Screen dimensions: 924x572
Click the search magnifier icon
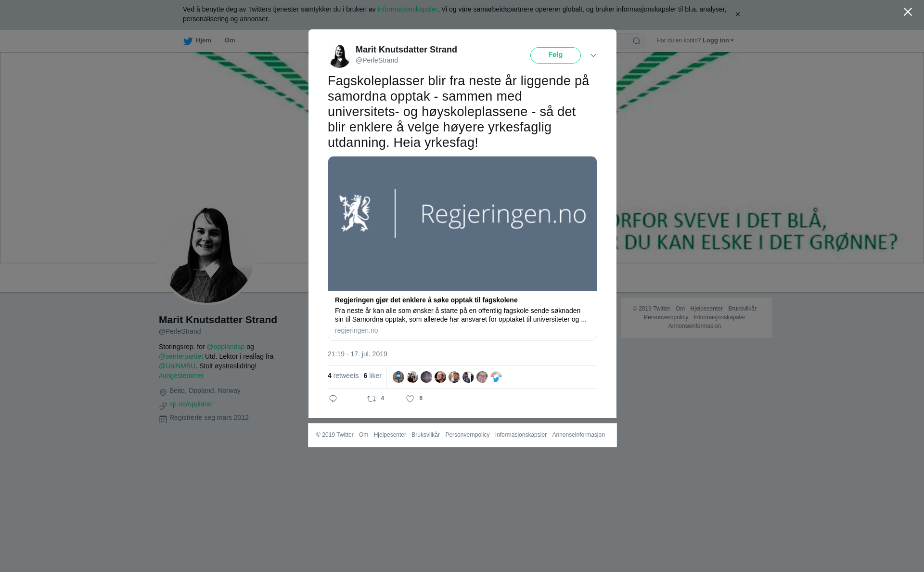pyautogui.click(x=636, y=41)
